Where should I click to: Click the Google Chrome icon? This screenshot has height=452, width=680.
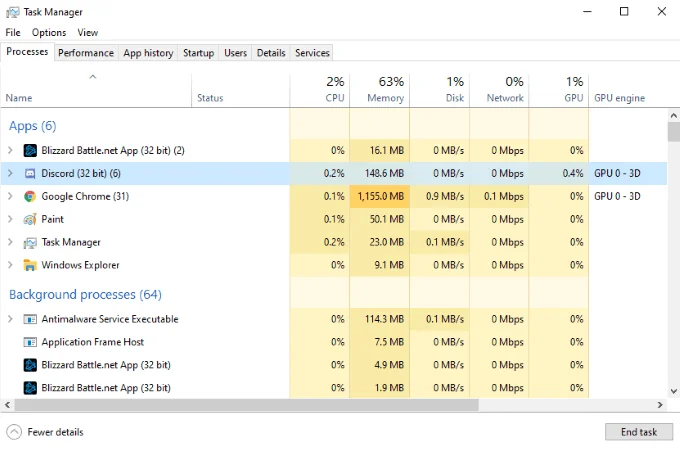[x=30, y=196]
